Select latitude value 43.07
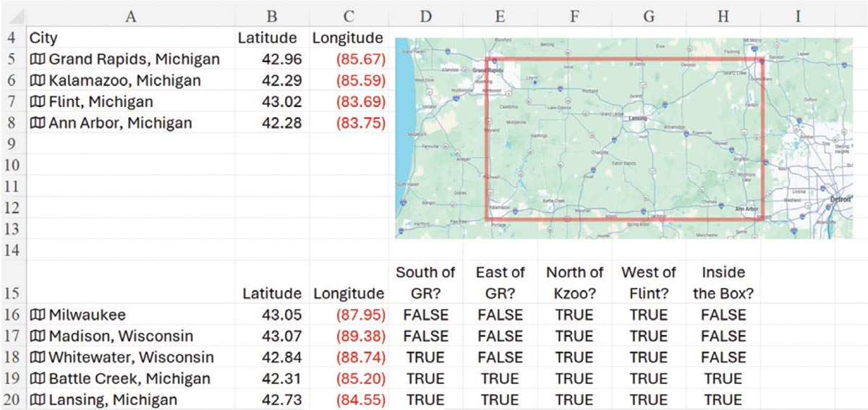 (x=272, y=336)
